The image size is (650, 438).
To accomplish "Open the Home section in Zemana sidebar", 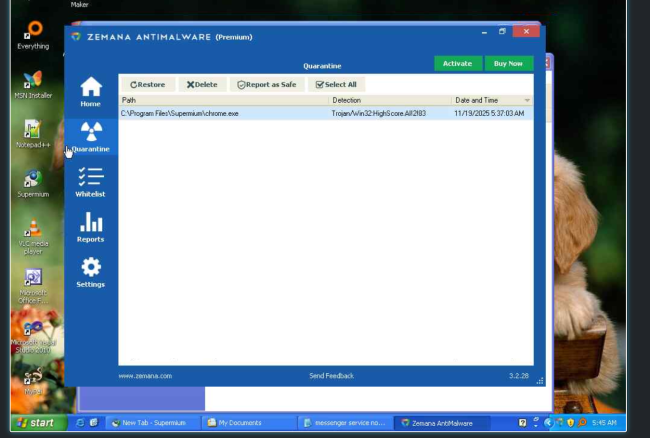I will 91,92.
